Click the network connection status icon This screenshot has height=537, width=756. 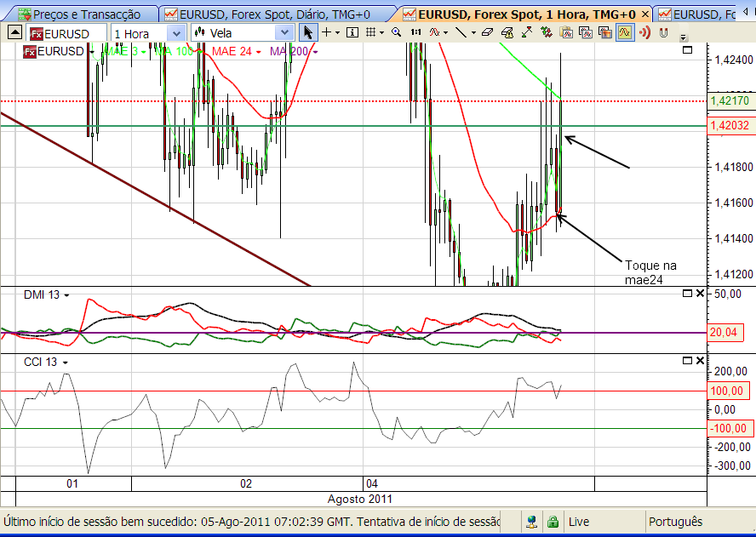(532, 522)
